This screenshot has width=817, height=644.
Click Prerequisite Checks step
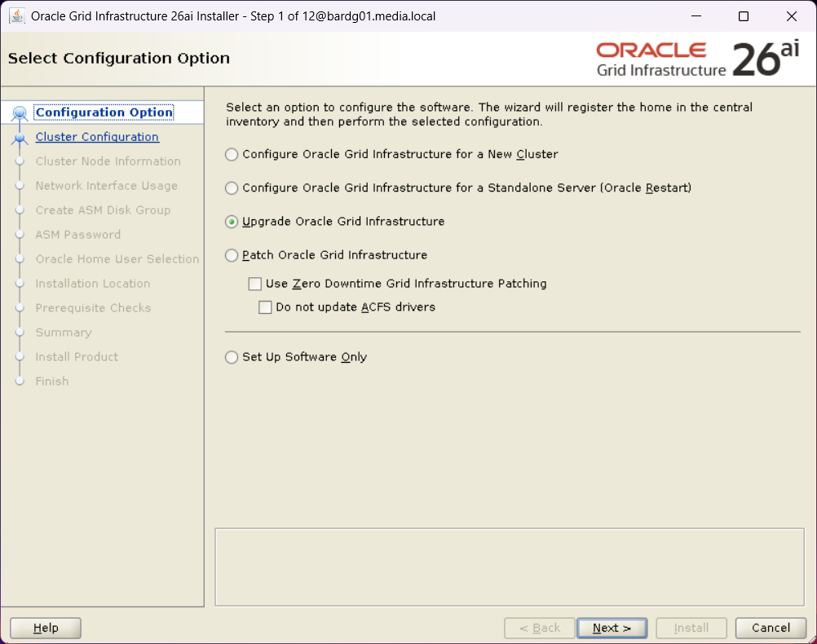[x=93, y=308]
